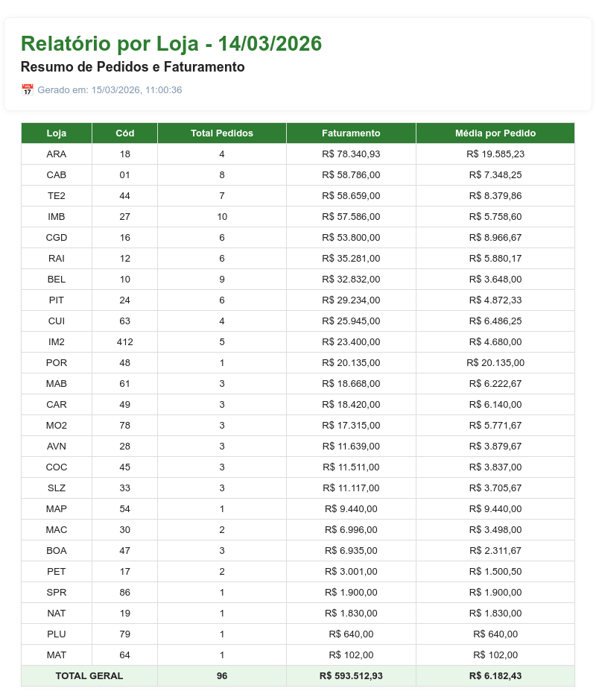Click the Média por Pedido header
Screen dimensions: 596x700
point(495,133)
